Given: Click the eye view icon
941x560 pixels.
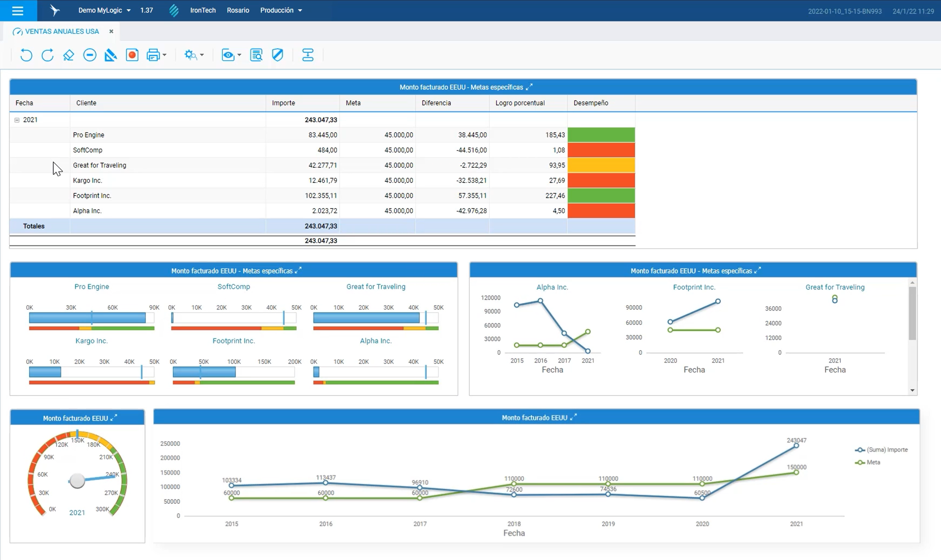Looking at the screenshot, I should 228,55.
